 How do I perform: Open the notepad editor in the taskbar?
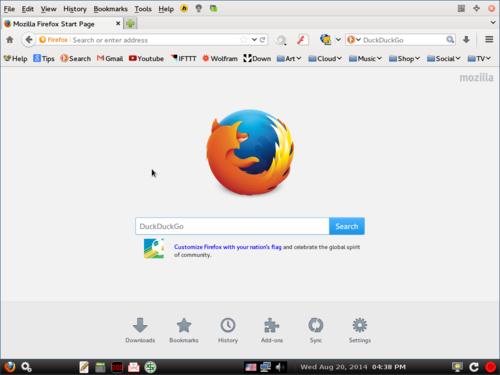[84, 367]
